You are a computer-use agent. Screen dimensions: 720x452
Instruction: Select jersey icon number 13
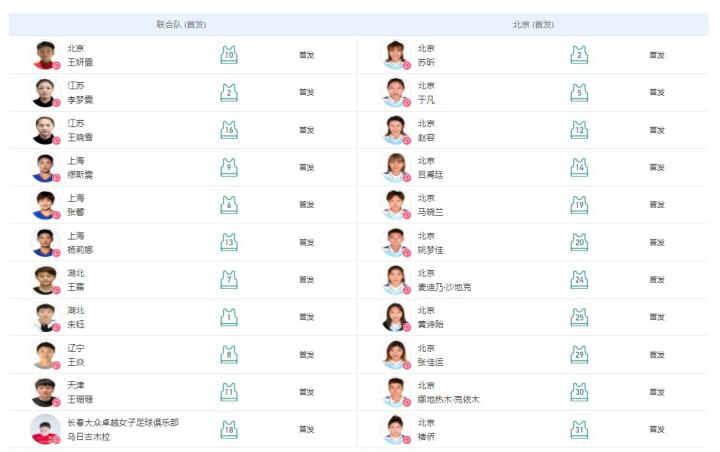click(x=229, y=242)
